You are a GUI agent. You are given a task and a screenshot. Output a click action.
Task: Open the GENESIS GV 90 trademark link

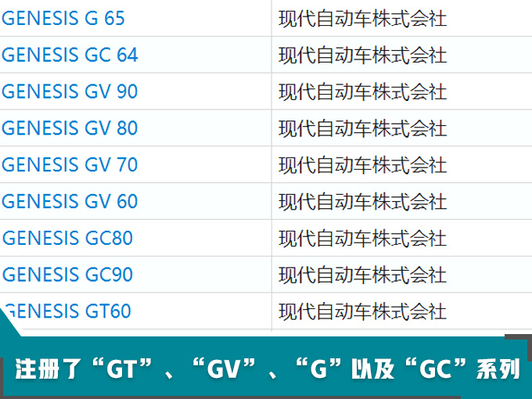coord(70,92)
